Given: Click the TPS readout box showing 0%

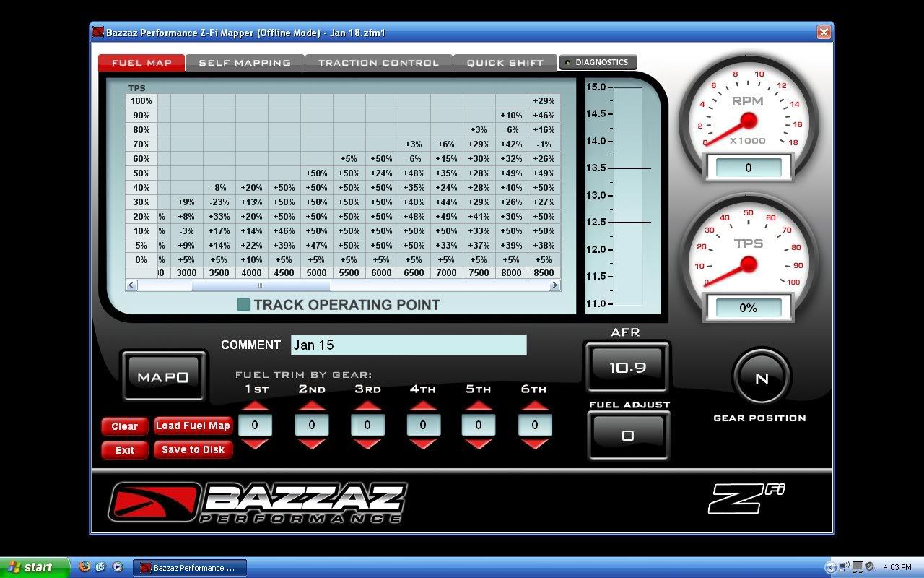Looking at the screenshot, I should click(x=749, y=308).
